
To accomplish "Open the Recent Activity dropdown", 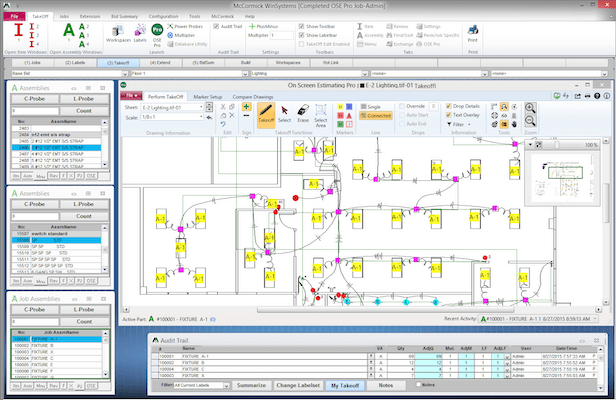I will pyautogui.click(x=595, y=319).
